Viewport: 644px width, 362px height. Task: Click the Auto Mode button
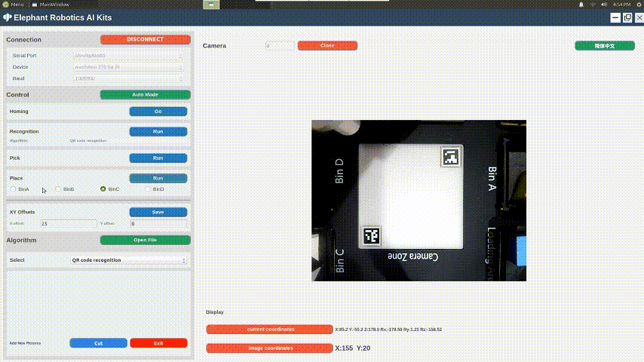pyautogui.click(x=145, y=94)
